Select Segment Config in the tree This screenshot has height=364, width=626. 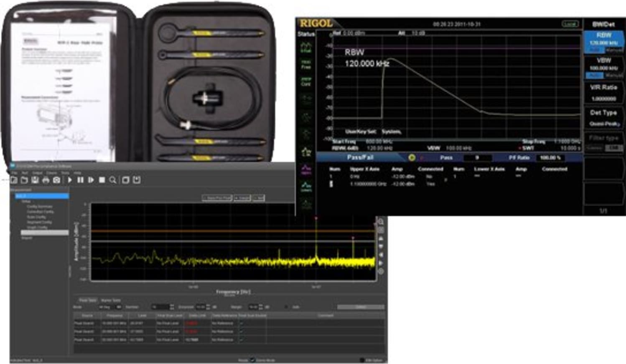pyautogui.click(x=39, y=222)
